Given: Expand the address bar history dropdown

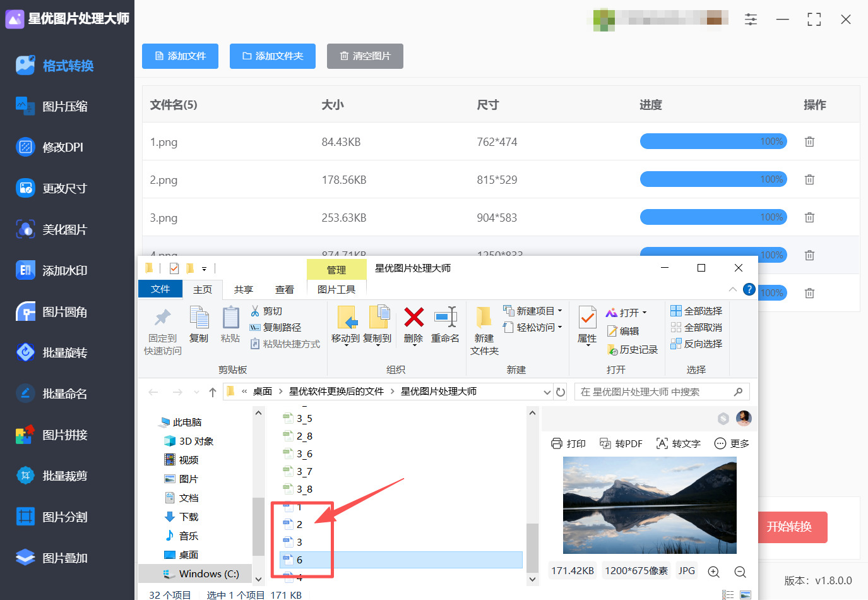Looking at the screenshot, I should pyautogui.click(x=547, y=392).
